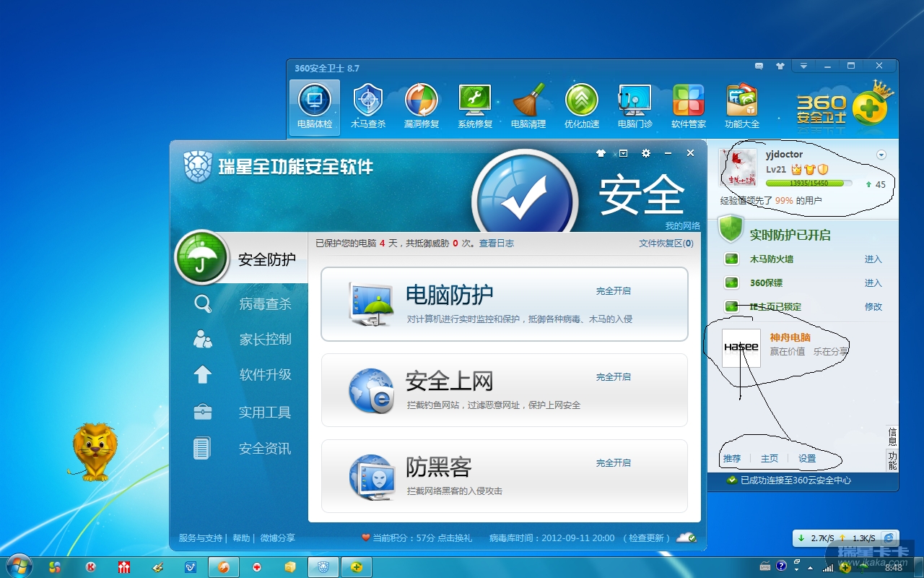Open 功能大全 in 360安全卫士
This screenshot has height=578, width=924.
[x=742, y=107]
